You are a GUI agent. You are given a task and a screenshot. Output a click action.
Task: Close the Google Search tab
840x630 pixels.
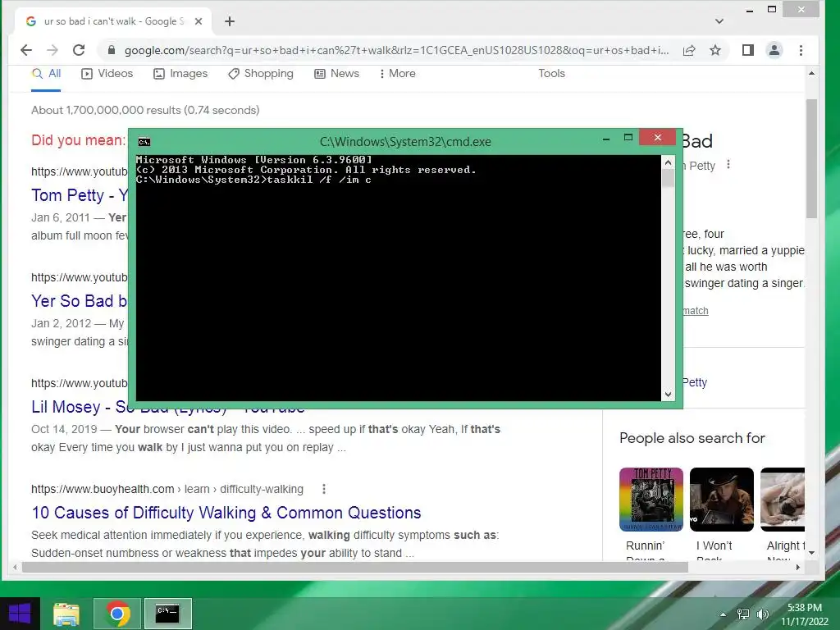point(199,21)
